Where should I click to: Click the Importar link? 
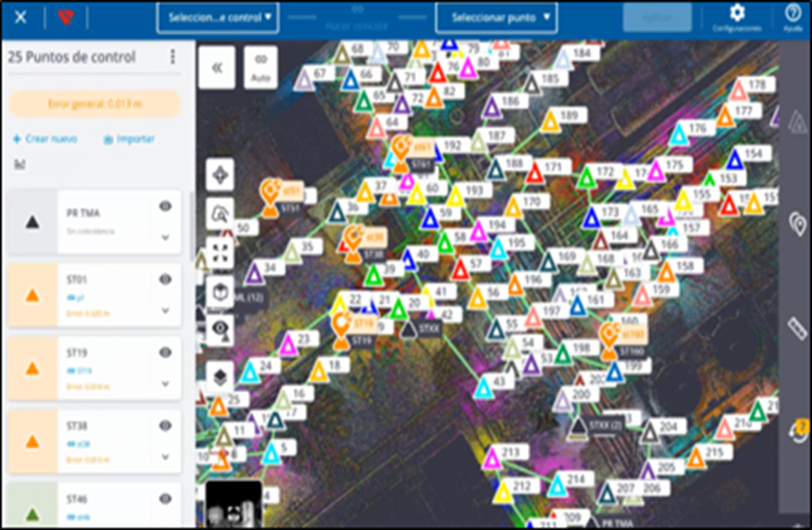(129, 139)
